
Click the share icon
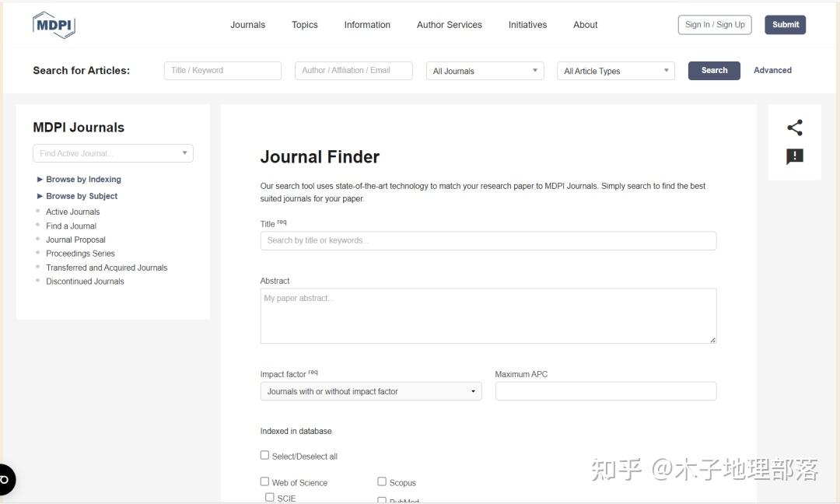tap(794, 128)
